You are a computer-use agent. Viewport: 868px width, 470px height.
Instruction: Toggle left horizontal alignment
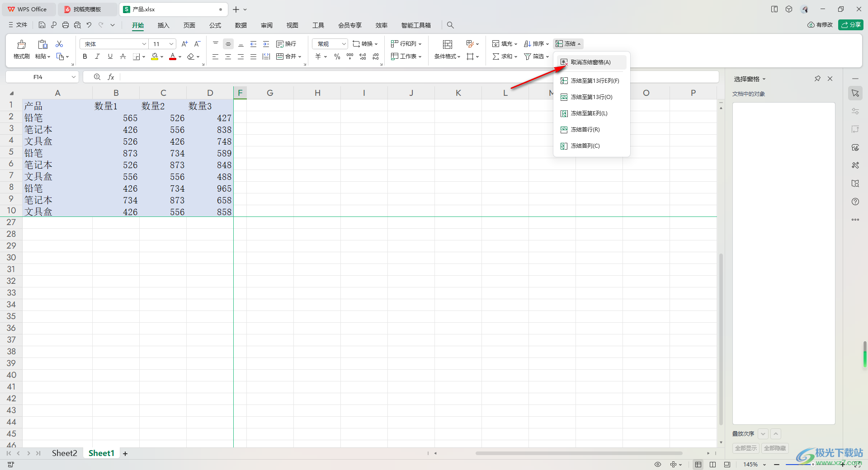(216, 56)
